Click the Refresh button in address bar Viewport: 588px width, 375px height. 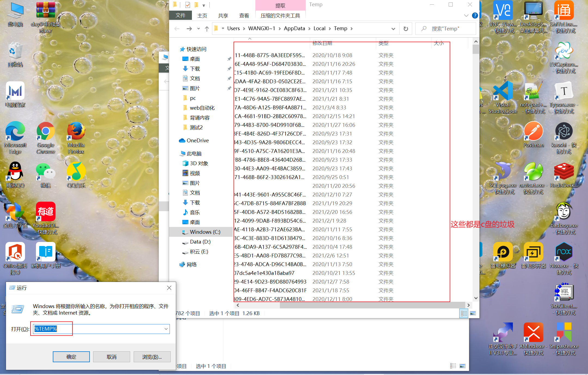[406, 29]
